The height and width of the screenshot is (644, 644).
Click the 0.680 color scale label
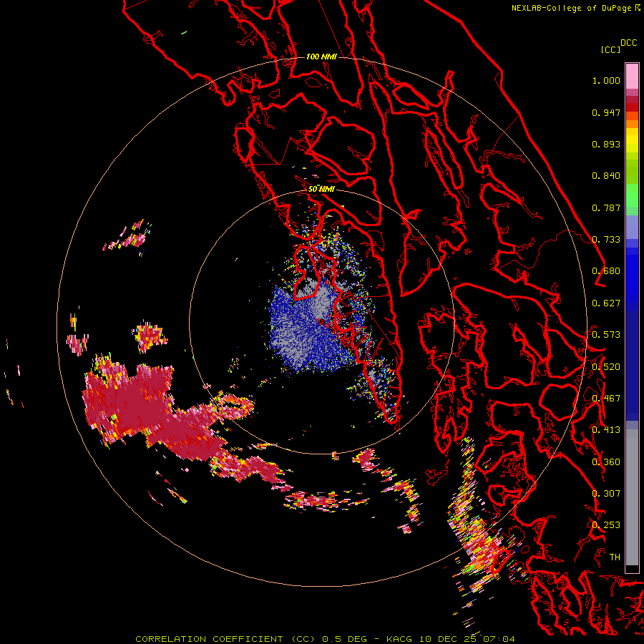(x=606, y=271)
